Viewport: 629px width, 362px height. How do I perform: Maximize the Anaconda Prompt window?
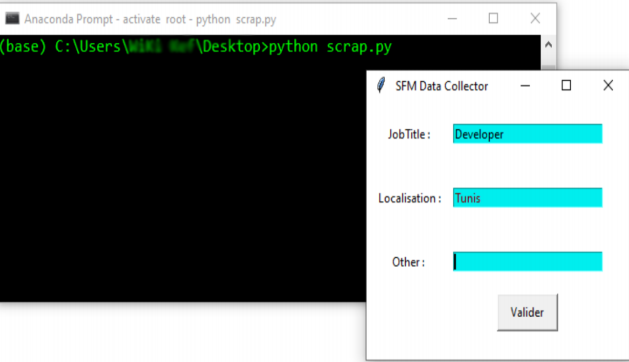click(x=493, y=18)
